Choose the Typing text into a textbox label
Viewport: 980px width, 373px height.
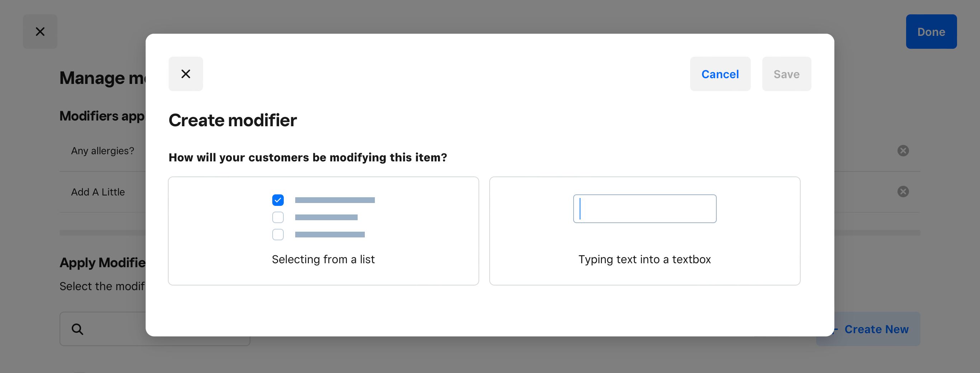click(645, 259)
